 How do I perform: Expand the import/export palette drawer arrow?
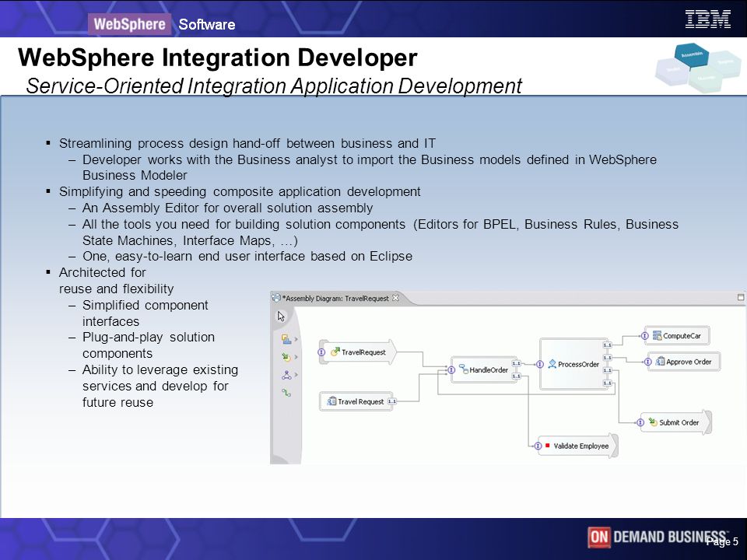[296, 357]
